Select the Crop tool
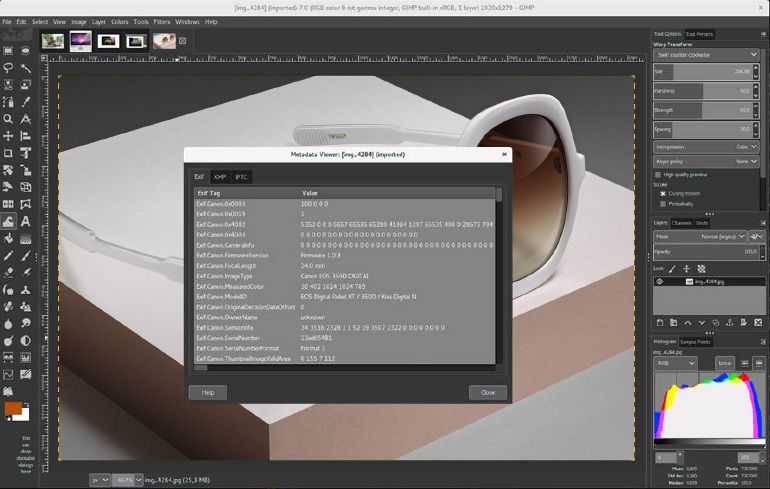770x489 pixels. point(8,153)
